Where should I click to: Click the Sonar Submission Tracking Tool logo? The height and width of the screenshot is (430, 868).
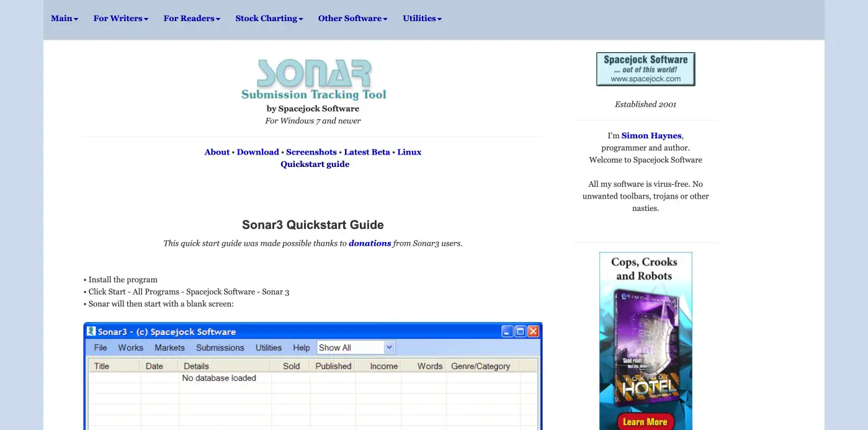pyautogui.click(x=313, y=79)
